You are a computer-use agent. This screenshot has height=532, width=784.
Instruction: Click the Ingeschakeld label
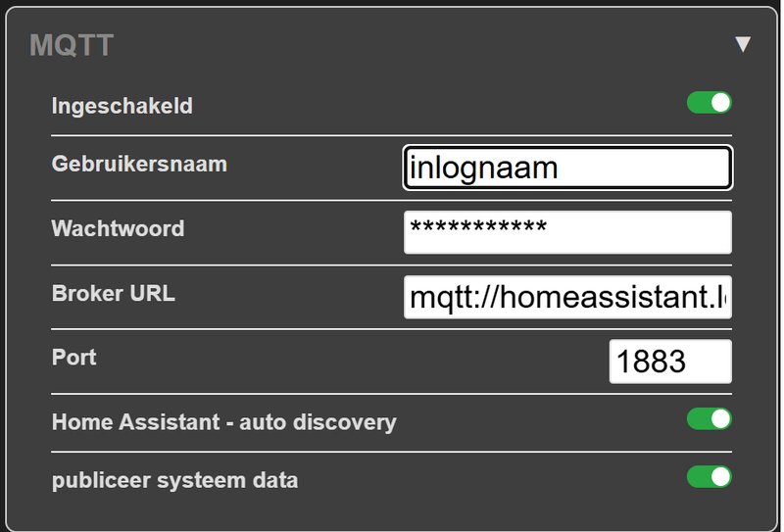point(122,106)
